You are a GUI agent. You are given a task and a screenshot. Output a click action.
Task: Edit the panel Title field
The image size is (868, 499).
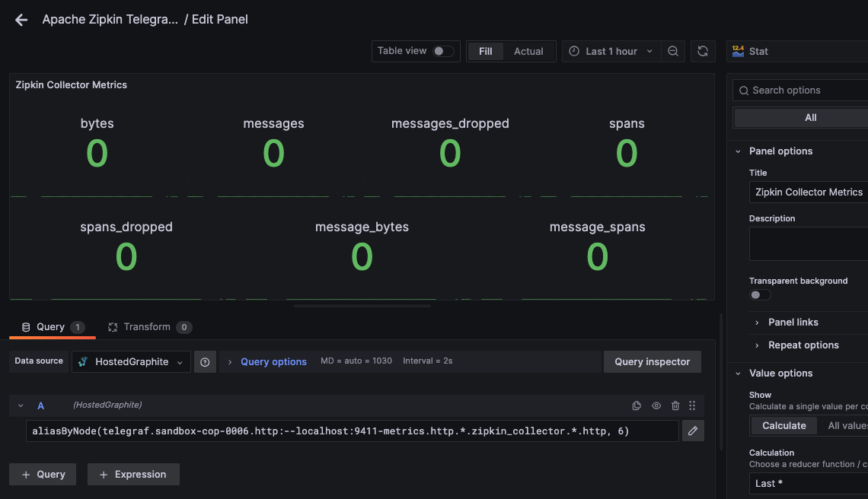point(808,192)
